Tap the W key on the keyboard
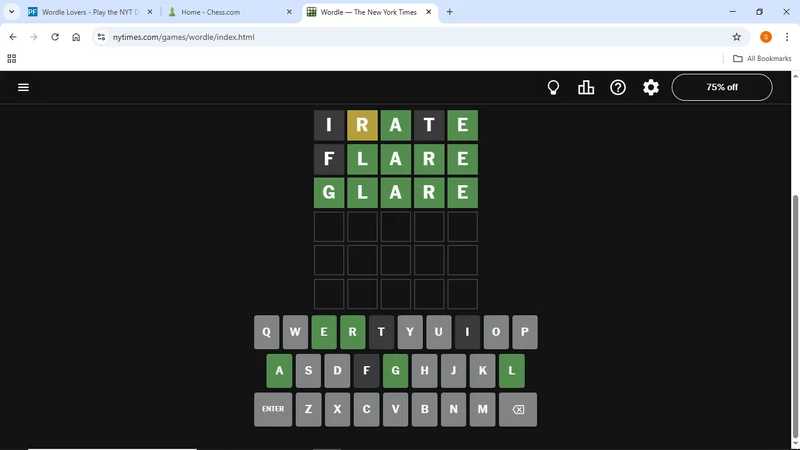This screenshot has height=450, width=800. pyautogui.click(x=295, y=332)
